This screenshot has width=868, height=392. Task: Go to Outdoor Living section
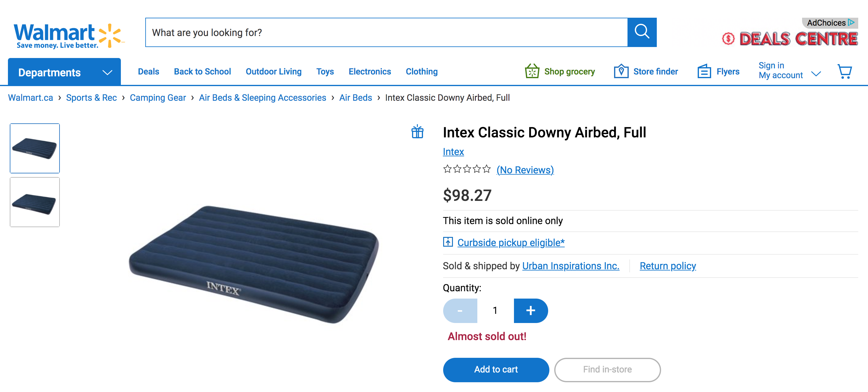pos(273,71)
